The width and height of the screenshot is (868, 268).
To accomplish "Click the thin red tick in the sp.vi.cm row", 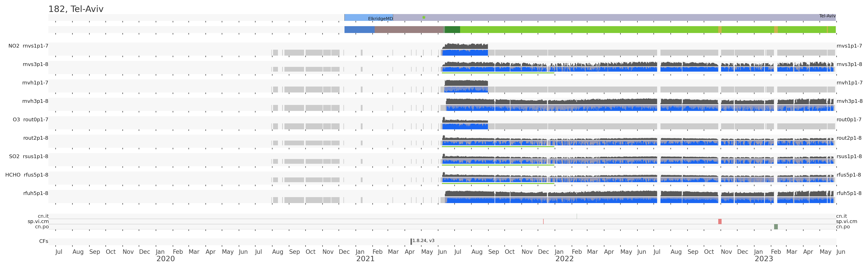I will (x=543, y=221).
